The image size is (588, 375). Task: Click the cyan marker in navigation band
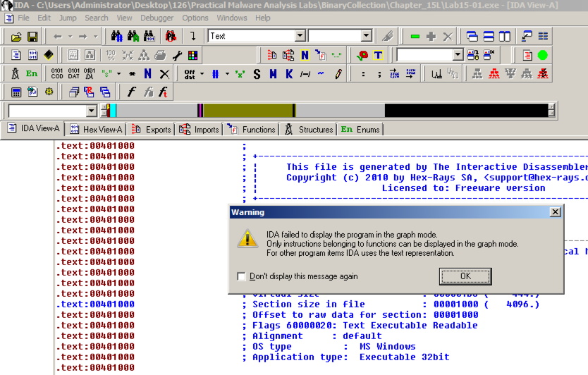coord(113,111)
